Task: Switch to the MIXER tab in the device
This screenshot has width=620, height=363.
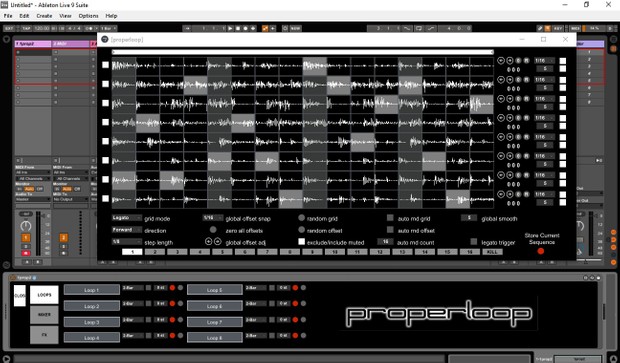Action: tap(44, 315)
